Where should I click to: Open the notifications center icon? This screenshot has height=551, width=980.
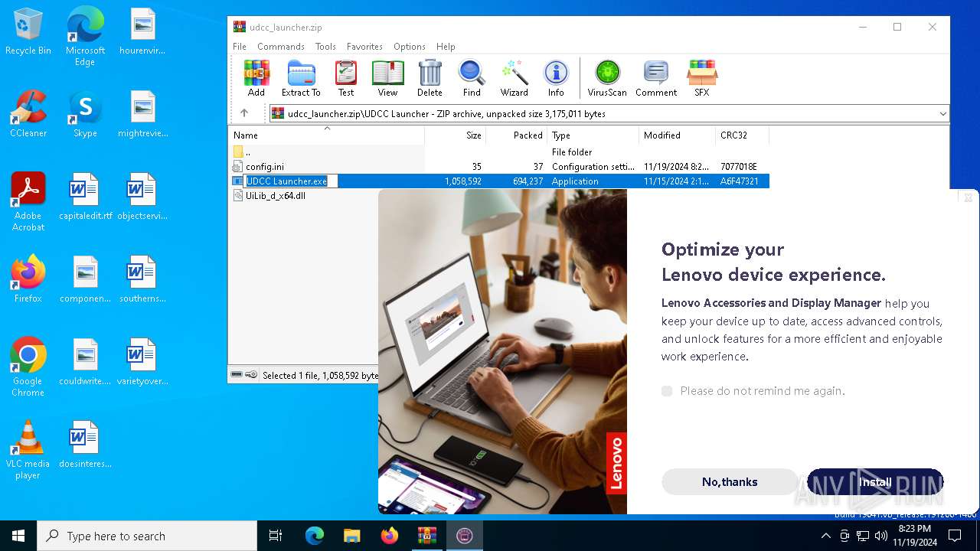(x=954, y=536)
